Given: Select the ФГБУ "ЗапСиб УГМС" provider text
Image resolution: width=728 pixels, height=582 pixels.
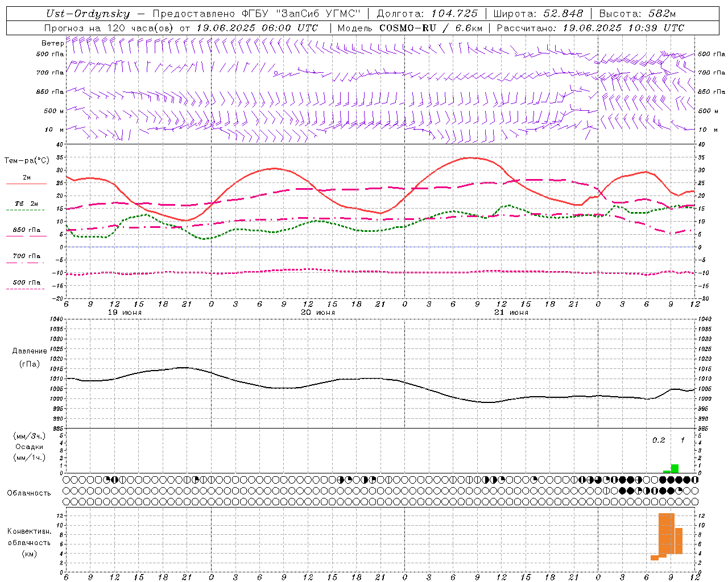Looking at the screenshot, I should coord(300,14).
